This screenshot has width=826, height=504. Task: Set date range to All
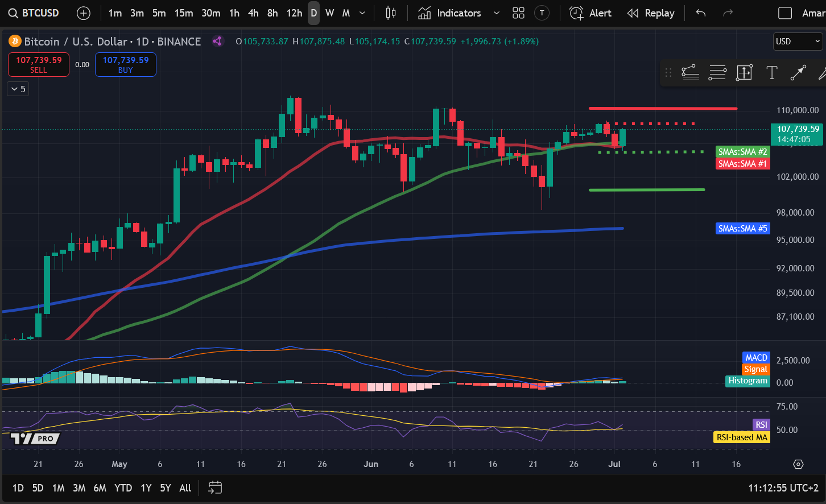tap(185, 488)
